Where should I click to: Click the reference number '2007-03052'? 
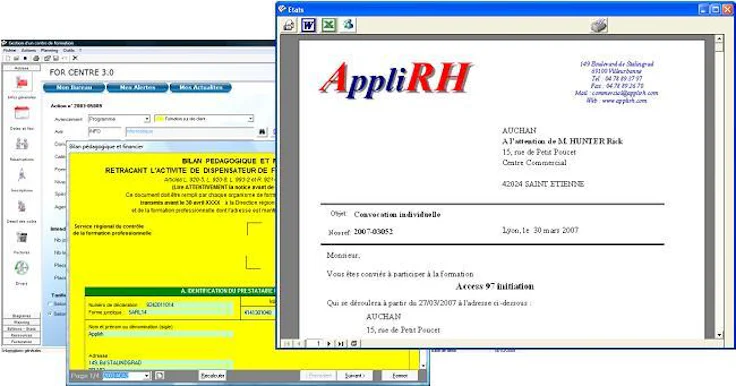pos(373,232)
